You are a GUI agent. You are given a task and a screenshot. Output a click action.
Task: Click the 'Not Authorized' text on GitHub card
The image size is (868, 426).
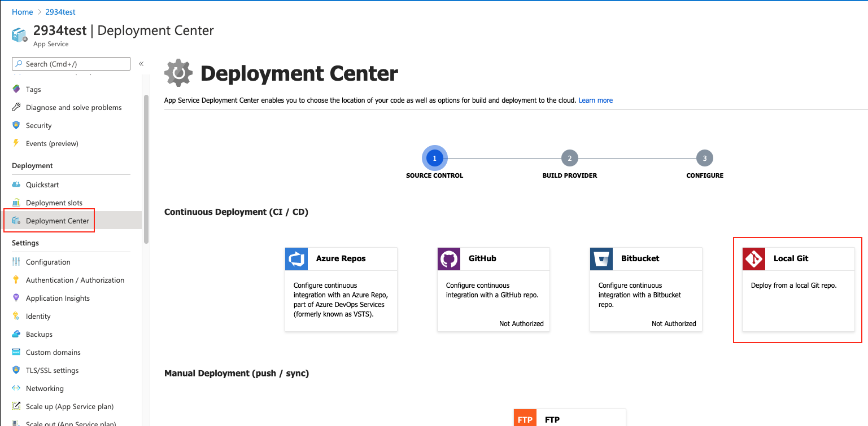pos(521,324)
